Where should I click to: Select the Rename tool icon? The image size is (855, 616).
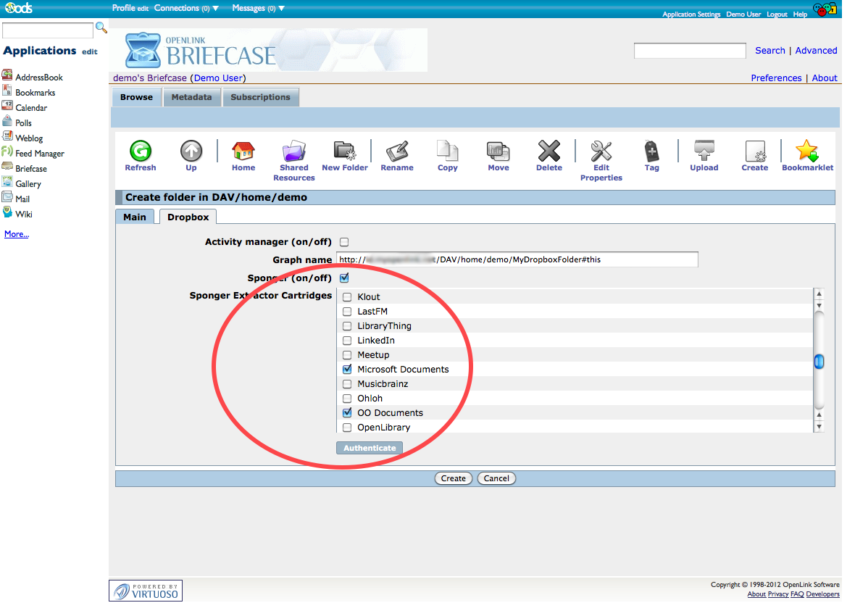397,151
